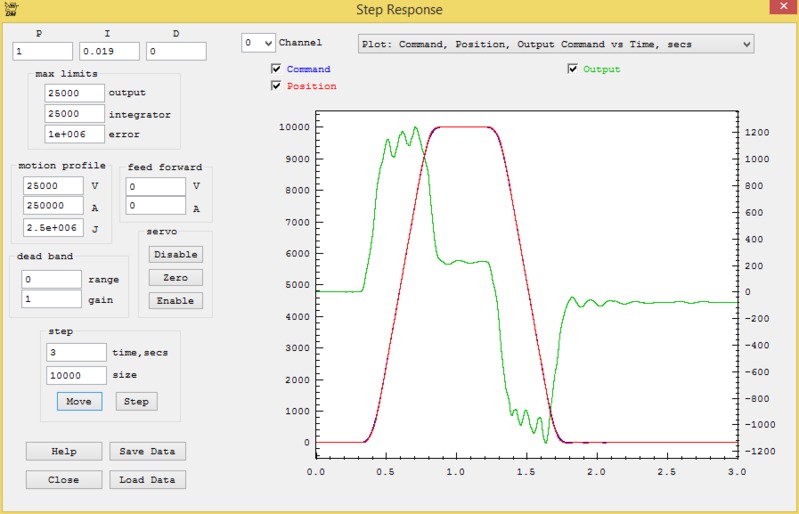Click the step size input field

pos(76,375)
